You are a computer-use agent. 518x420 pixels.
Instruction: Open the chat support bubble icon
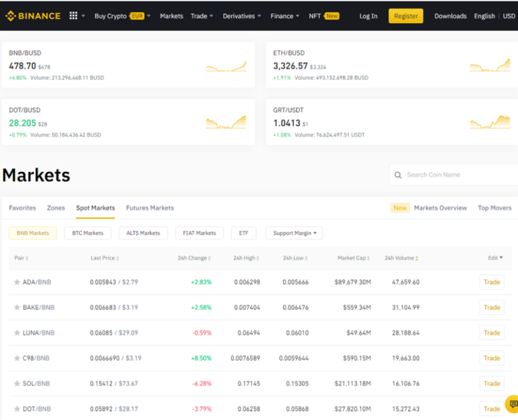coord(512,404)
